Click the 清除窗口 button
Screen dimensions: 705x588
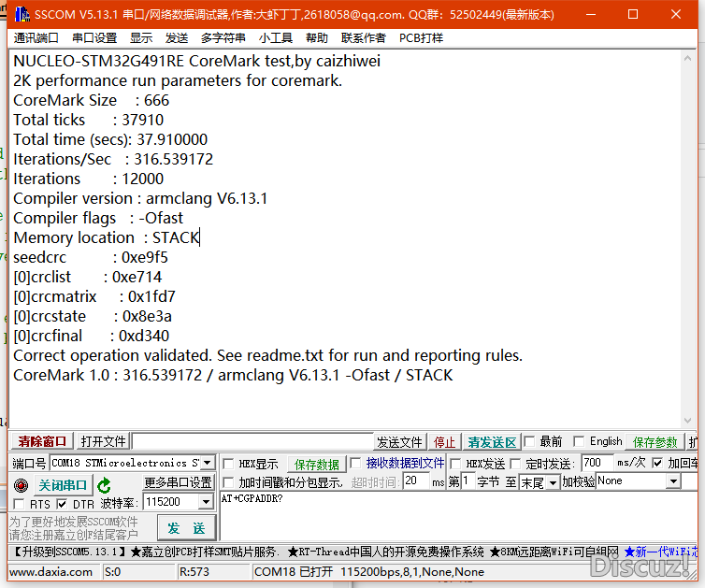[x=42, y=441]
